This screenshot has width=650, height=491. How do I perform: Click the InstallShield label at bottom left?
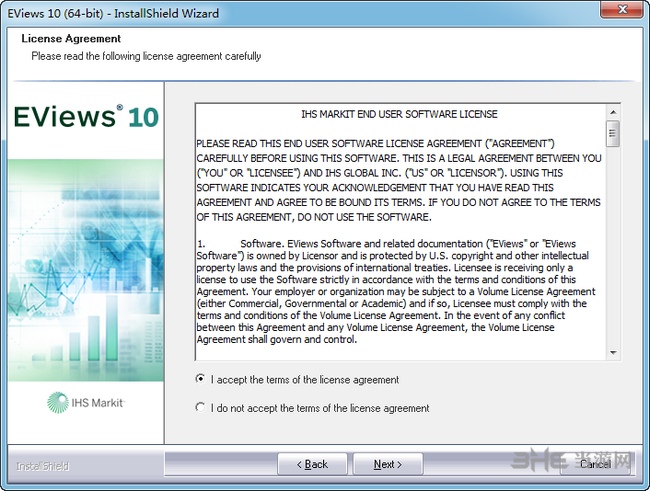coord(42,466)
